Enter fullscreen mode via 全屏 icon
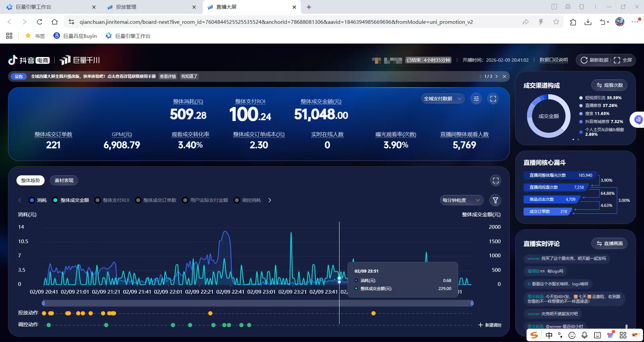The height and width of the screenshot is (342, 644). pos(617,60)
